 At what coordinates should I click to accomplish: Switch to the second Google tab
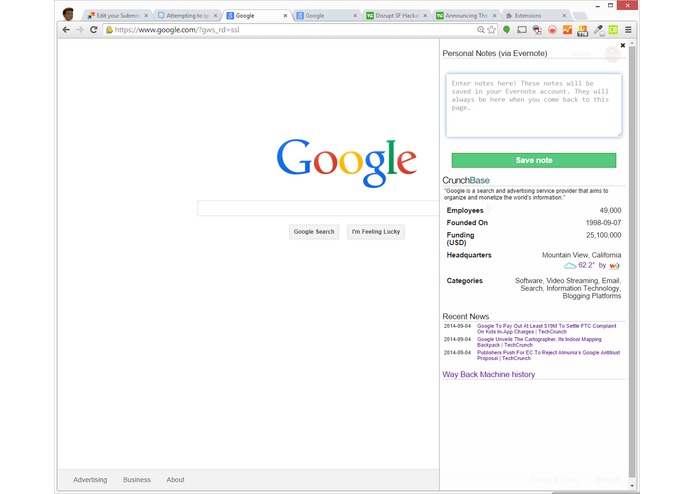(326, 16)
